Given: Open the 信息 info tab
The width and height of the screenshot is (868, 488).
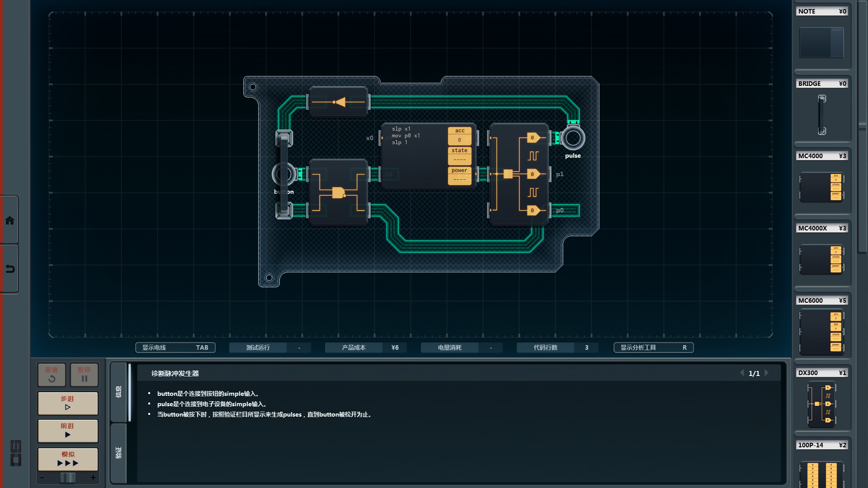Looking at the screenshot, I should click(118, 392).
